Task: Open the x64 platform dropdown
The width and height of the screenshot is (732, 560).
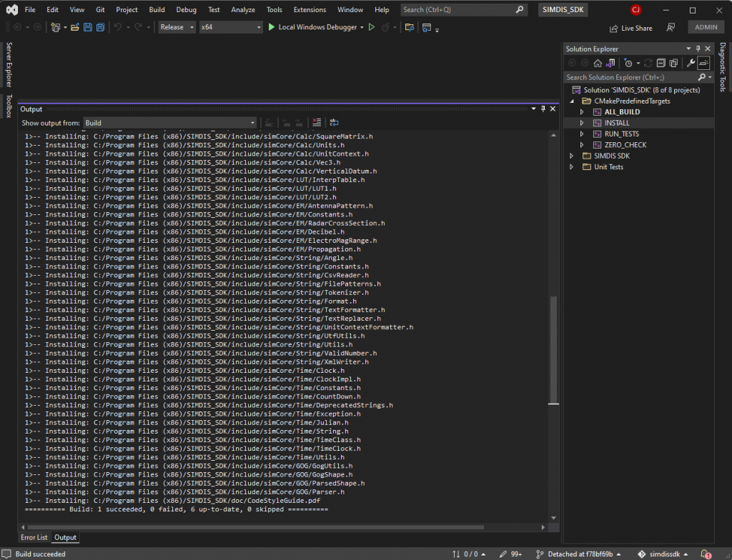Action: coord(231,27)
